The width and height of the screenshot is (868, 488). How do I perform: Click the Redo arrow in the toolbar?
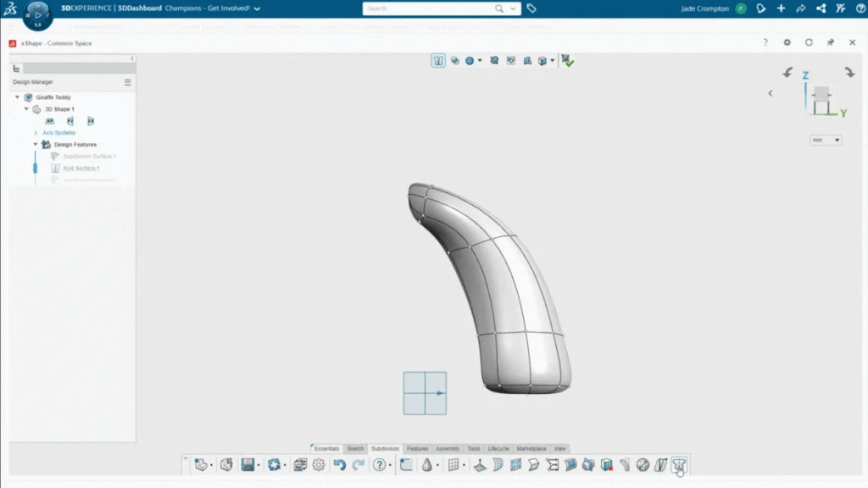tap(358, 464)
